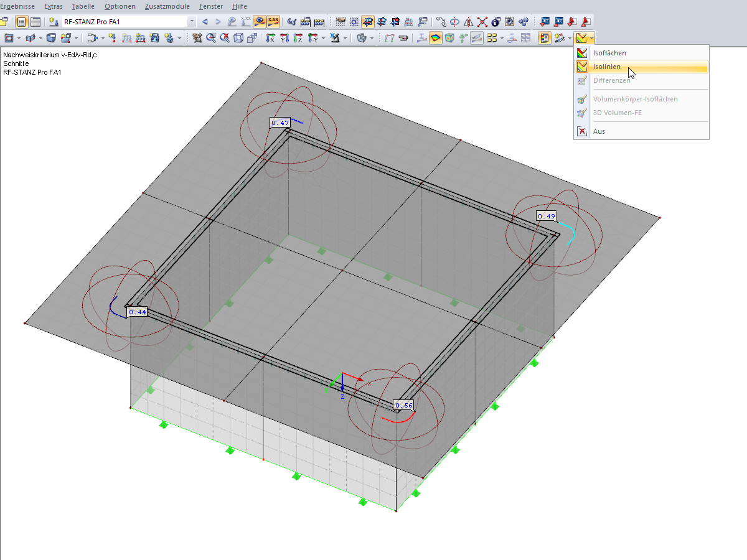
Task: Expand the -Y view direction dropdown arrow
Action: click(323, 38)
